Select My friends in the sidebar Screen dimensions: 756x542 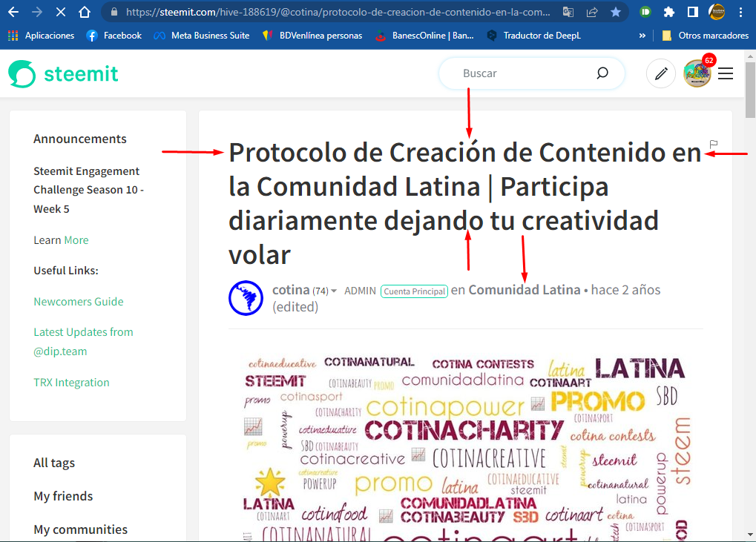tap(63, 496)
